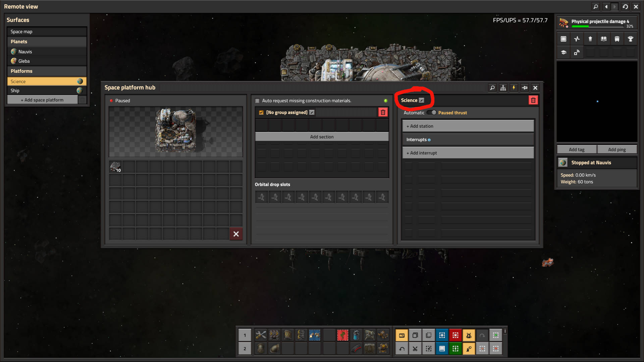Click Add station button
Image resolution: width=644 pixels, height=362 pixels.
coord(467,126)
